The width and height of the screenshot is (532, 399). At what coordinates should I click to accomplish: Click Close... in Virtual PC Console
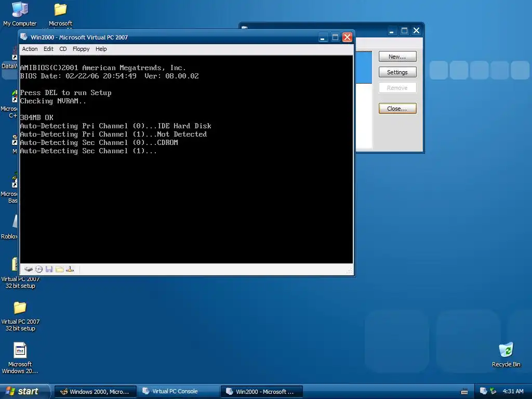click(x=397, y=109)
